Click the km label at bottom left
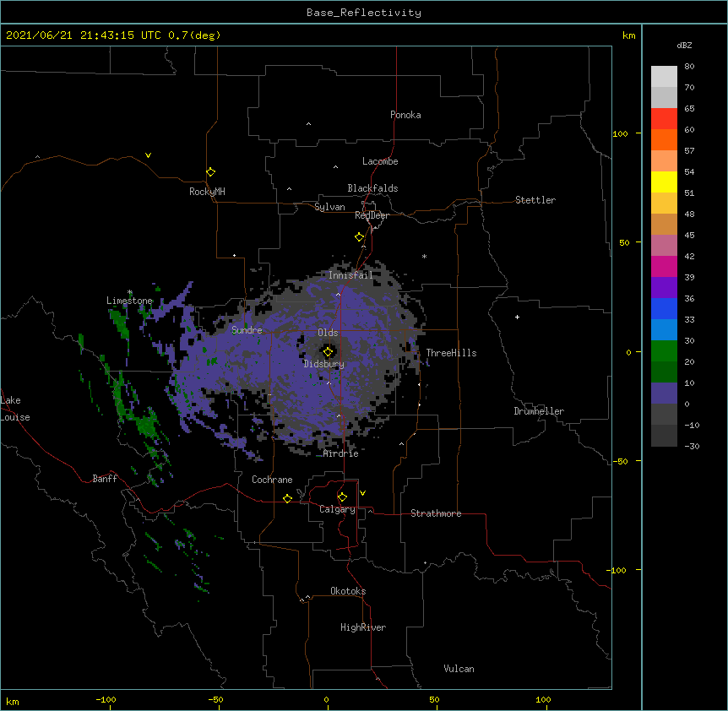Screen dimensions: 728x711 click(x=12, y=702)
